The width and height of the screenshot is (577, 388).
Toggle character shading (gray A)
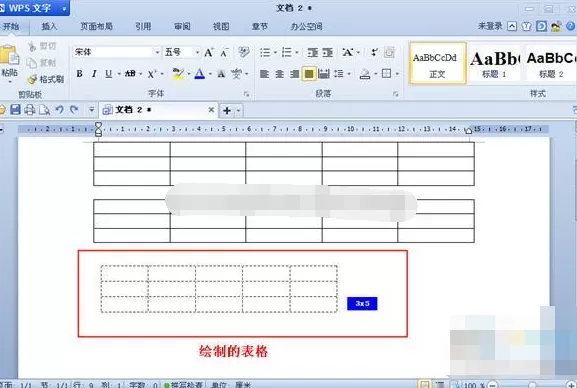tap(221, 74)
